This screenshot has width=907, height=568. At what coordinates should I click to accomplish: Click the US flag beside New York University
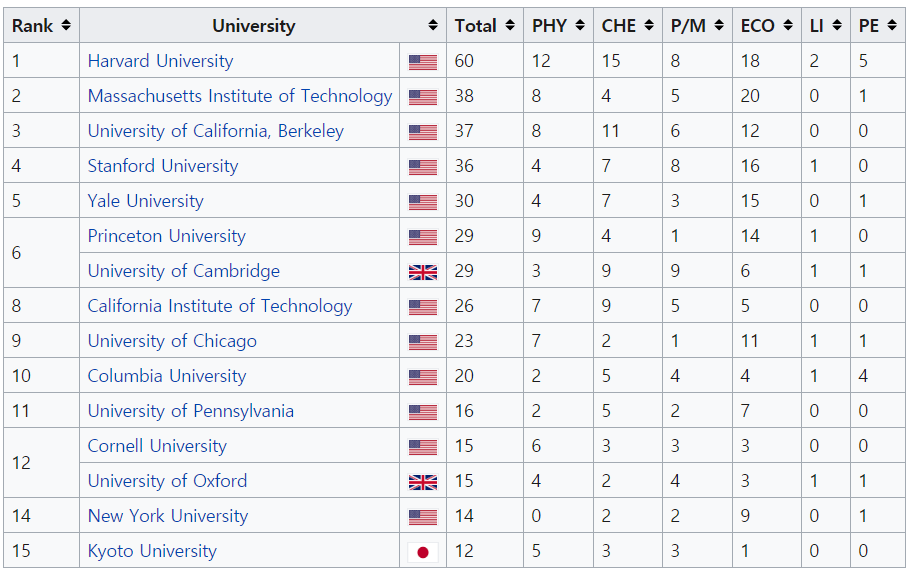pos(422,517)
